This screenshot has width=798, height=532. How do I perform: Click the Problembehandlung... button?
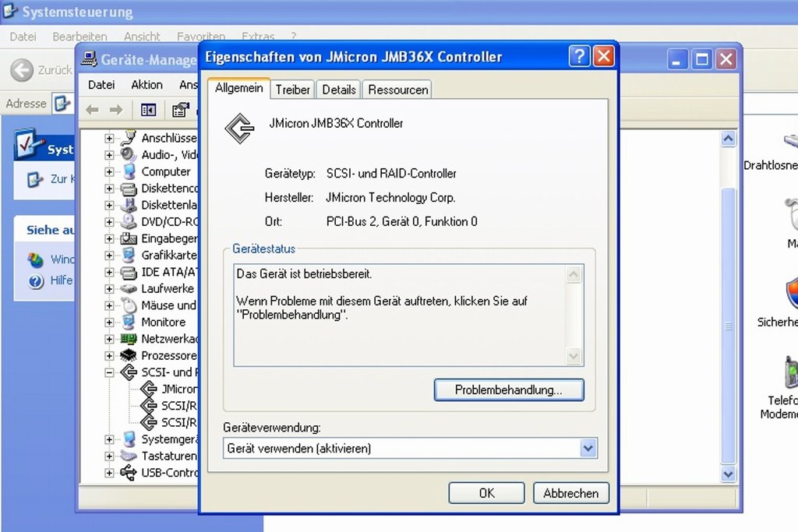(x=508, y=389)
